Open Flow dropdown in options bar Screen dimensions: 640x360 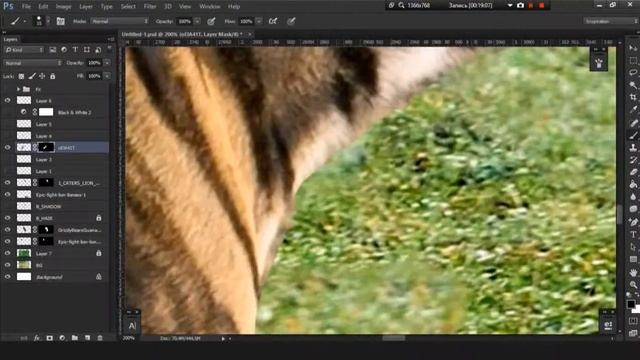click(x=259, y=21)
